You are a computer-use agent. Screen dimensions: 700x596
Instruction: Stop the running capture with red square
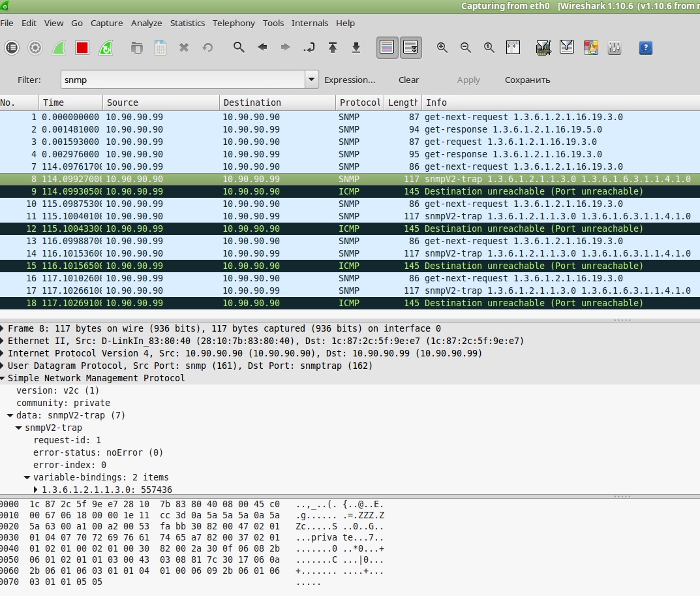coord(82,48)
